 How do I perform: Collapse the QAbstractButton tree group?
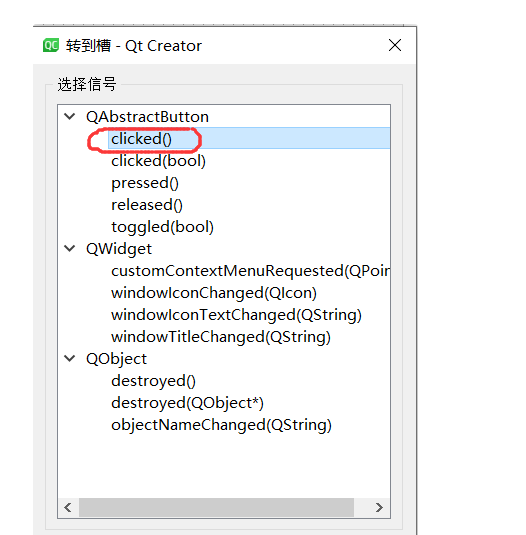(70, 117)
